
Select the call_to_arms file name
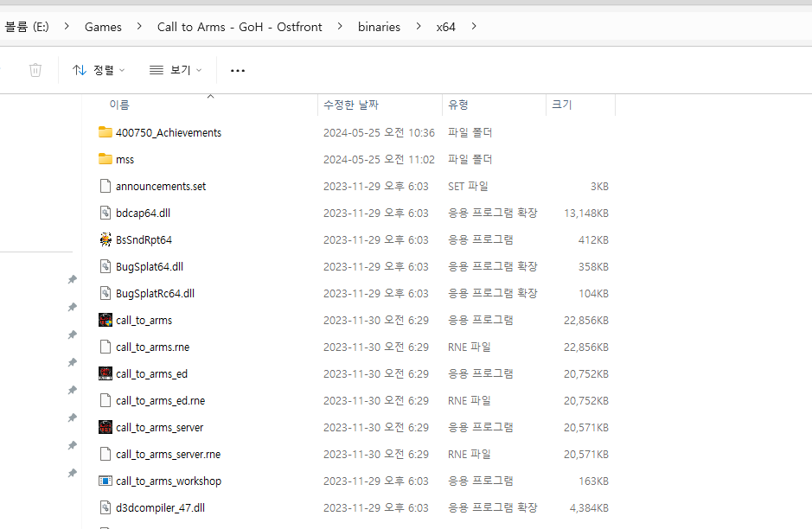[x=144, y=321]
